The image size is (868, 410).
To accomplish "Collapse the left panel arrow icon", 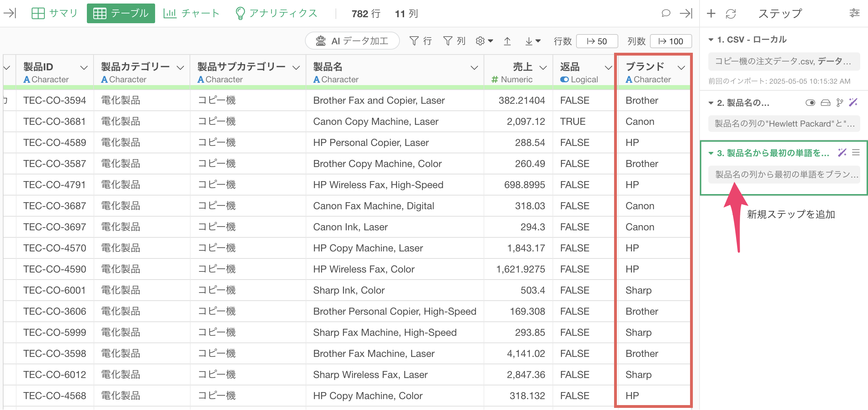I will click(10, 13).
